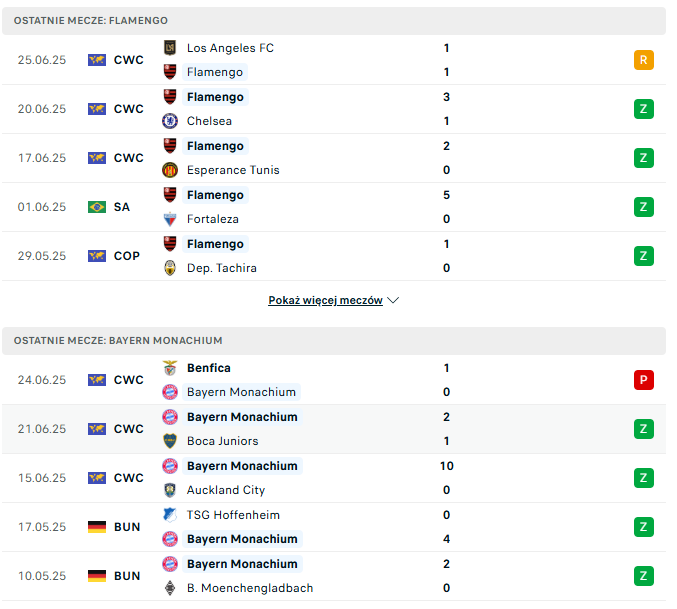Select Bayern Monachium in 10-0 Auckland match
This screenshot has height=609, width=677.
click(x=242, y=466)
